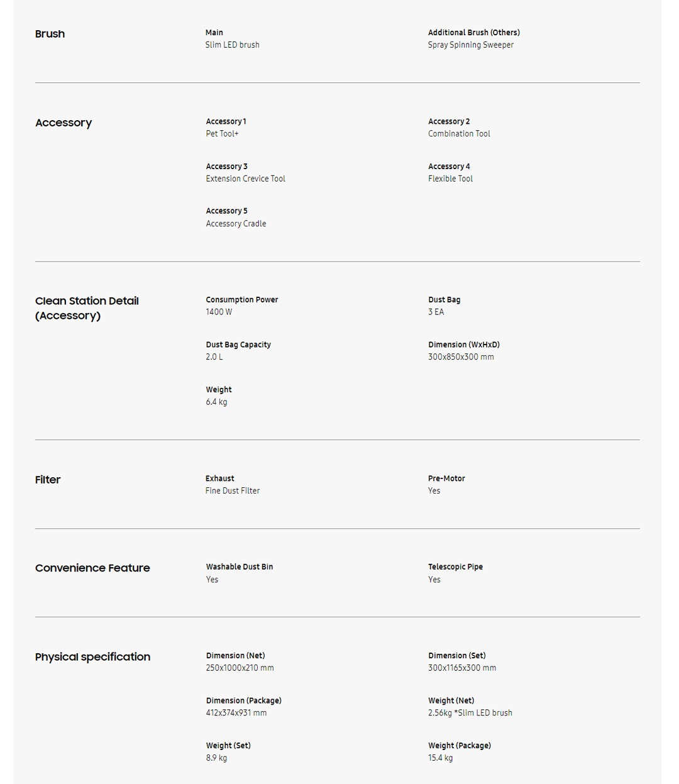Viewport: 679px width, 784px height.
Task: Select the Weight (Package) 15.4 kg value
Action: pos(440,758)
